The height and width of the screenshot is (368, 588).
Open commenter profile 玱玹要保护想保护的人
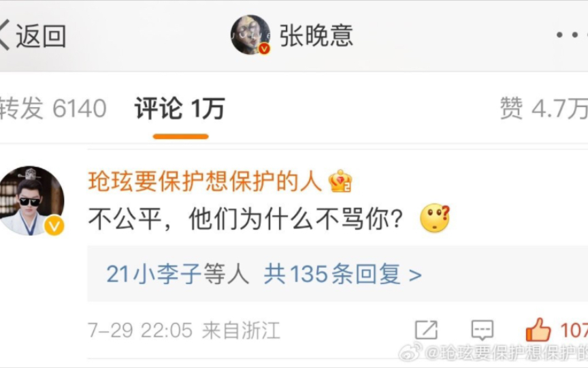pyautogui.click(x=205, y=181)
